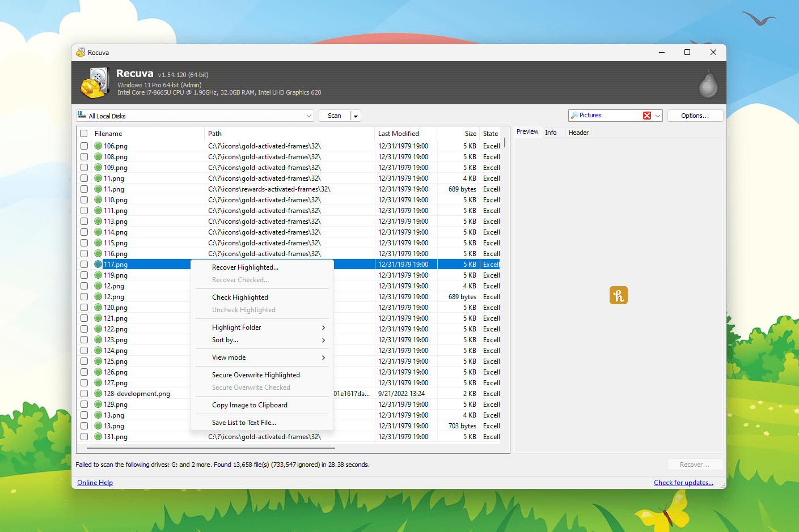Clear the Pictures filter with the red X
799x532 pixels.
(x=647, y=115)
